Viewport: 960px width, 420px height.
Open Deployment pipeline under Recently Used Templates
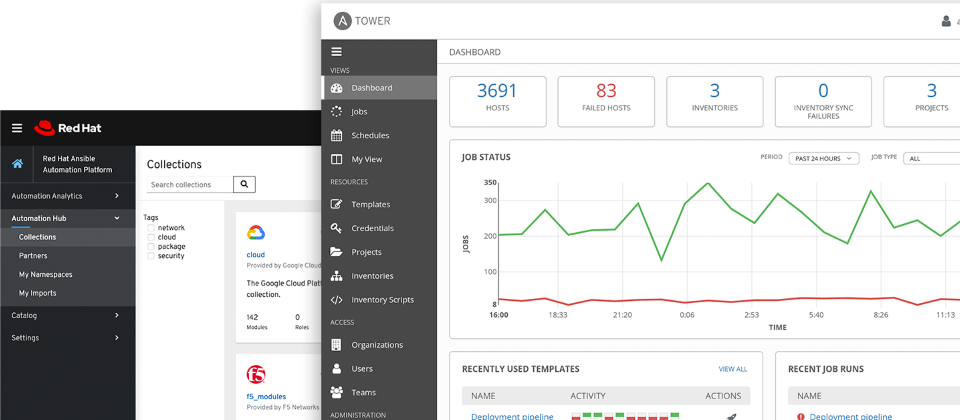coord(512,416)
